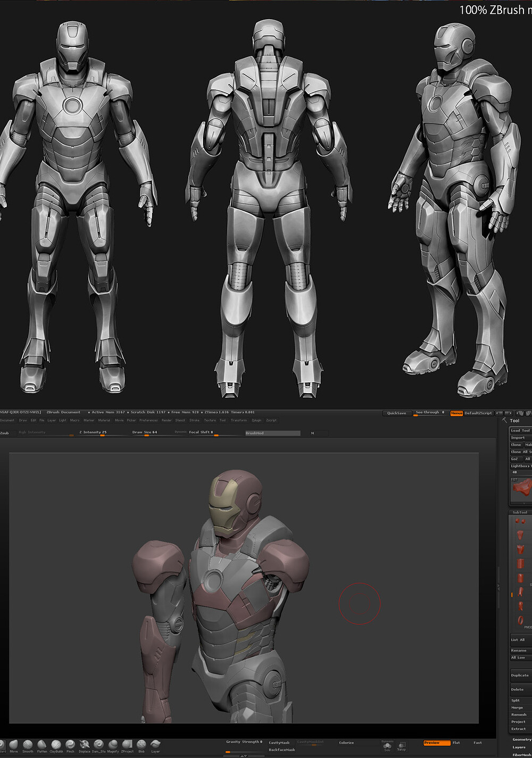Toggle the Zsub mode button
The image size is (532, 758).
pyautogui.click(x=5, y=433)
